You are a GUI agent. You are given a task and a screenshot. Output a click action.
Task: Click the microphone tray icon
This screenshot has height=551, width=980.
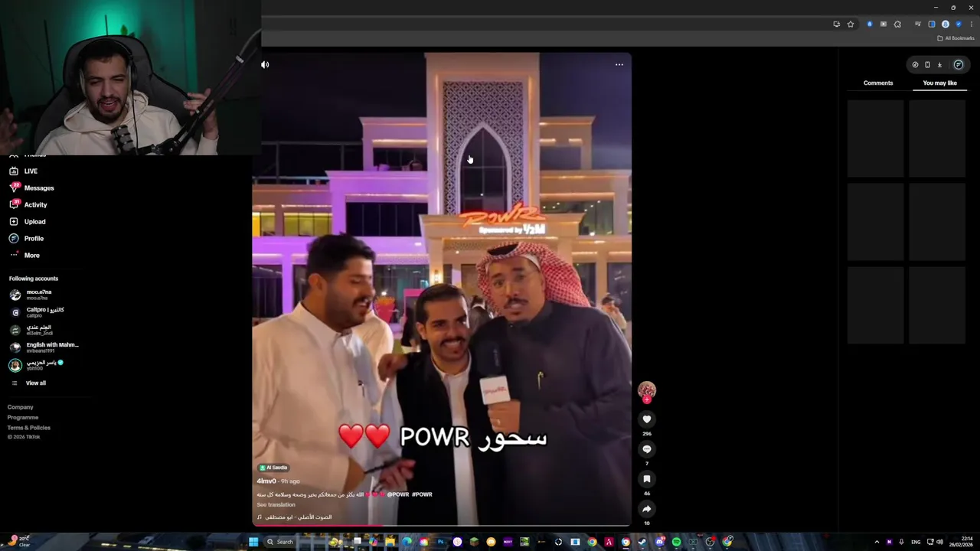(901, 542)
